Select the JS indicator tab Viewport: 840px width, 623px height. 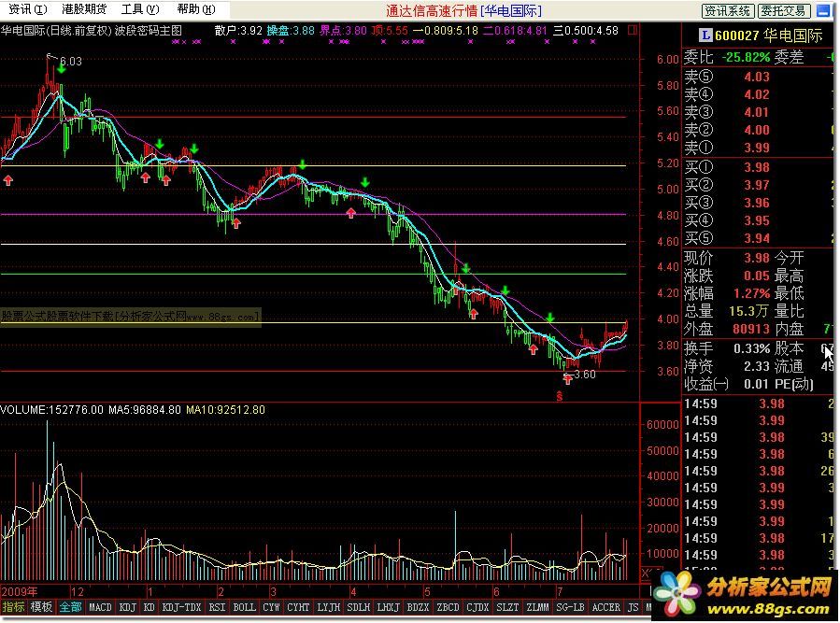[x=634, y=607]
